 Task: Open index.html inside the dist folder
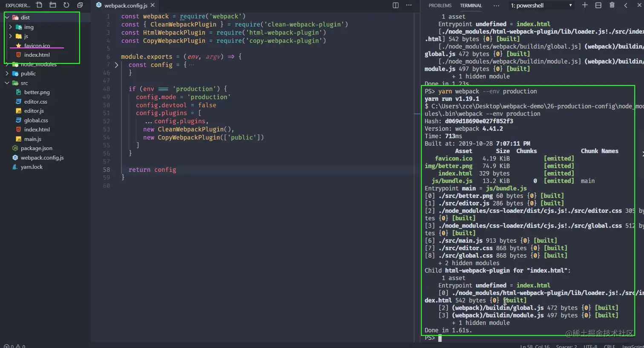pyautogui.click(x=37, y=55)
